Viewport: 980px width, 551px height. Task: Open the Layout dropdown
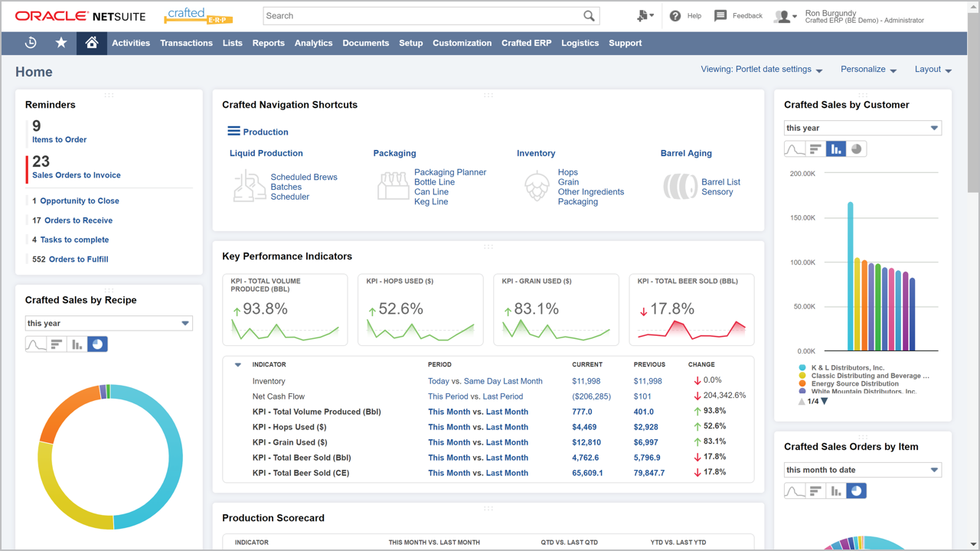(x=933, y=69)
